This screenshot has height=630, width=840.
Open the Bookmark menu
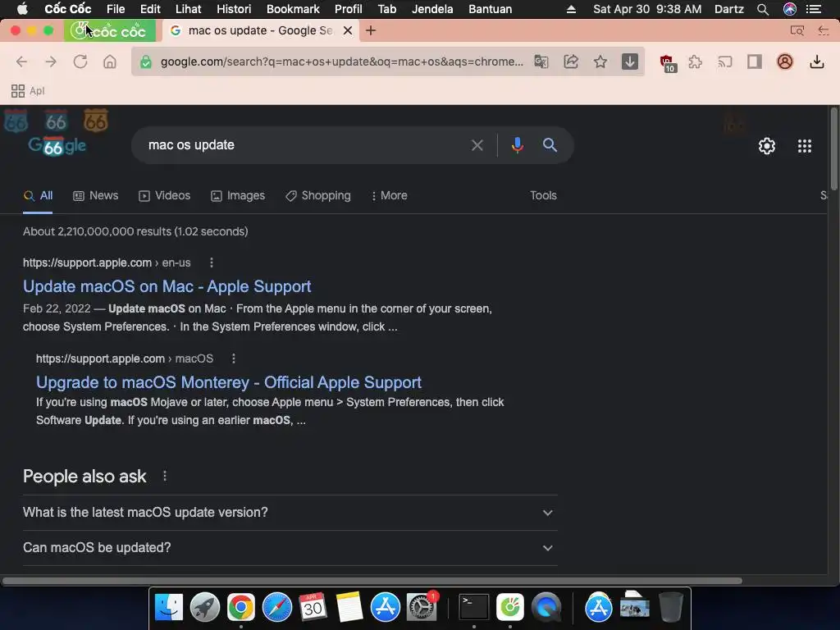(x=293, y=9)
